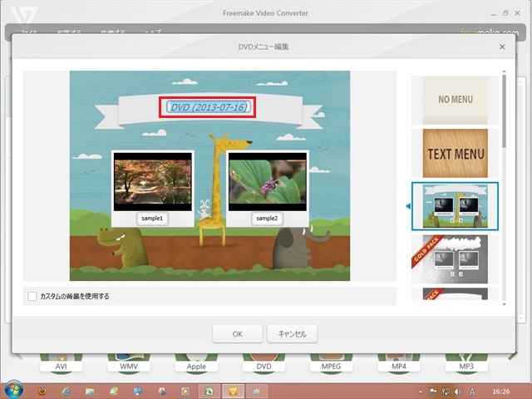This screenshot has height=399, width=532.
Task: Select the NO MENU template
Action: (x=455, y=100)
